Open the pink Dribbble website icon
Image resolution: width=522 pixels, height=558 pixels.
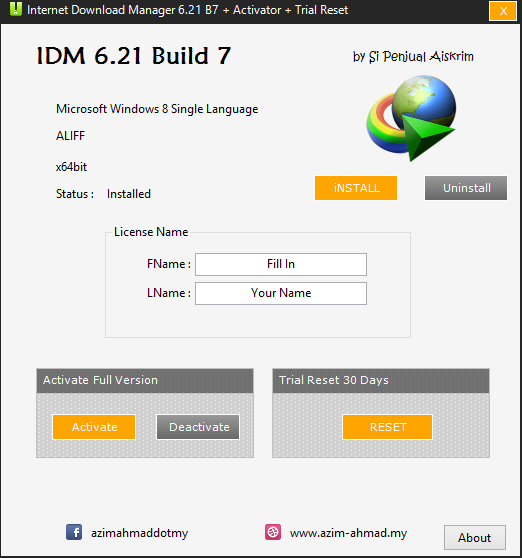(273, 532)
